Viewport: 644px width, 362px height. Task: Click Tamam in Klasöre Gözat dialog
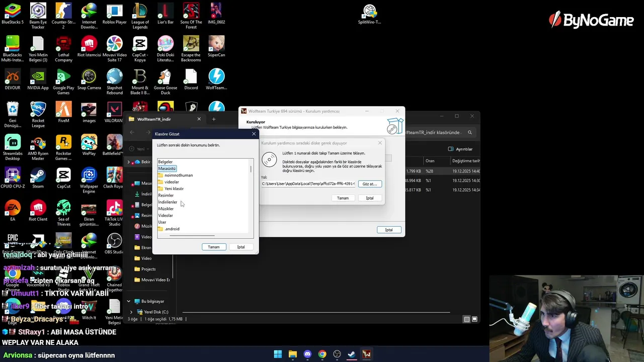(214, 247)
